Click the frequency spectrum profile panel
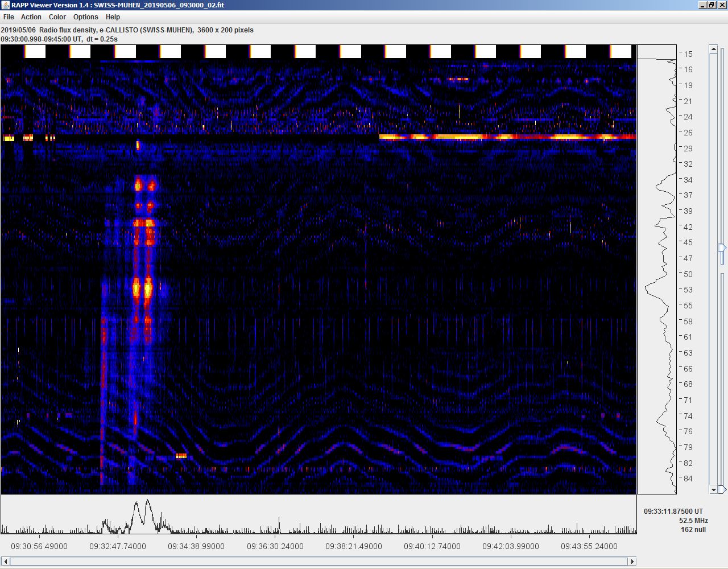Image resolution: width=728 pixels, height=569 pixels. 656,270
